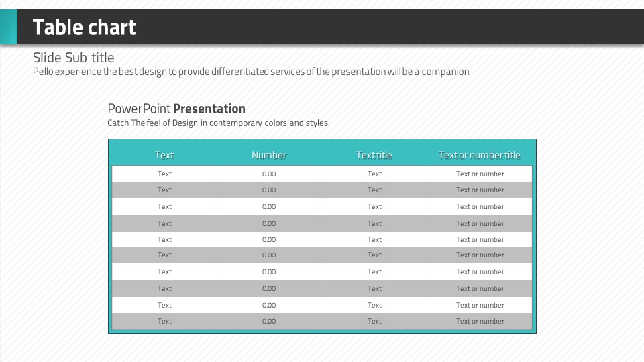Click the 'Catch The feel of Design' caption

pyautogui.click(x=219, y=123)
